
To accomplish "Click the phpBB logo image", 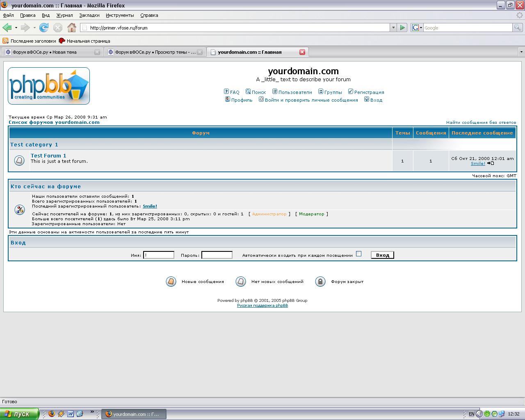I will pyautogui.click(x=49, y=86).
